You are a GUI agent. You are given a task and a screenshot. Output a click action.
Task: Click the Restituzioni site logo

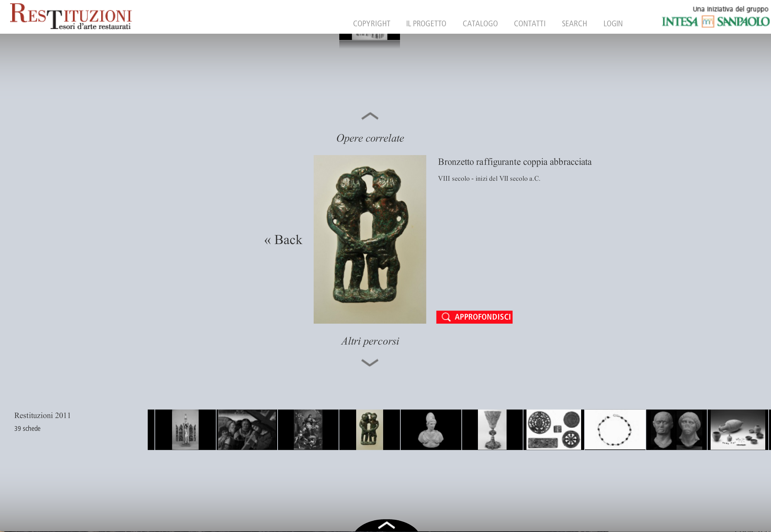[x=70, y=17]
